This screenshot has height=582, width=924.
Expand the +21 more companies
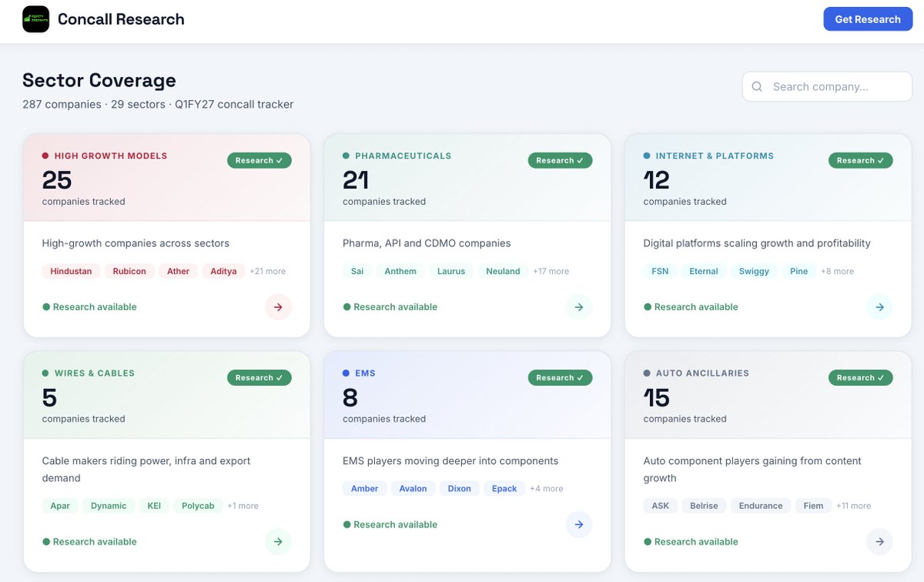tap(268, 271)
